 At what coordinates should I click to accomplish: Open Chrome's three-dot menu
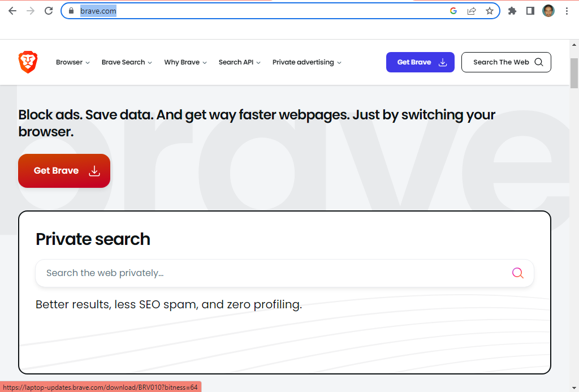(x=567, y=11)
